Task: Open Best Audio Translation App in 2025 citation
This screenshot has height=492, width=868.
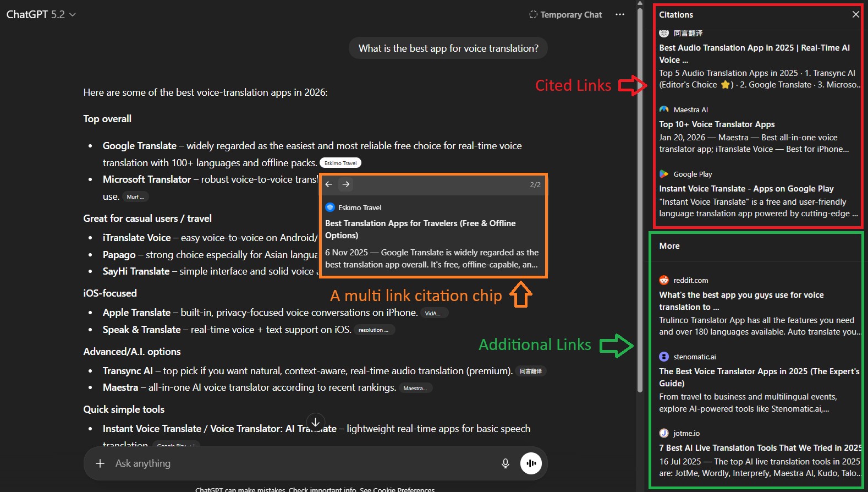Action: 755,54
